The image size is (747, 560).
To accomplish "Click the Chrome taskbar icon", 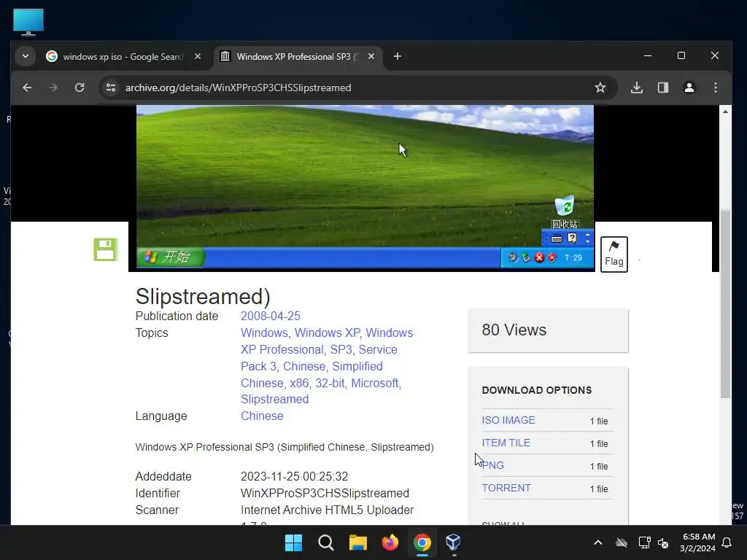I will tap(422, 542).
